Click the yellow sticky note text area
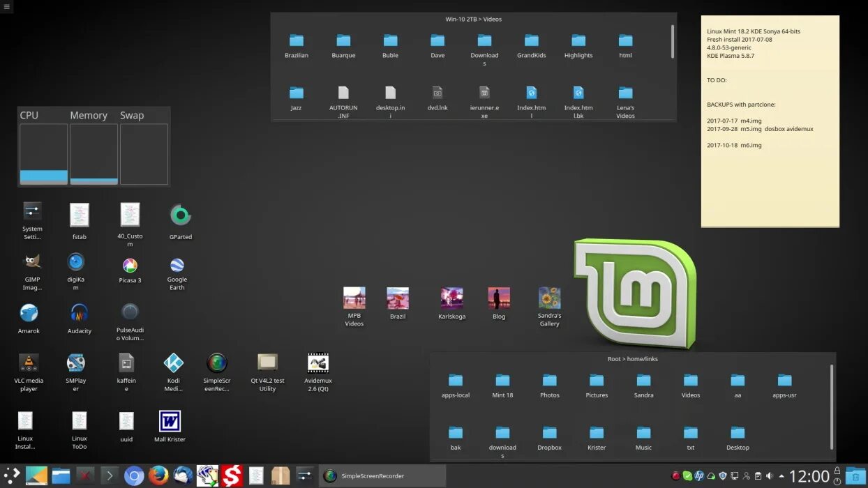The width and height of the screenshot is (868, 488). [x=770, y=121]
